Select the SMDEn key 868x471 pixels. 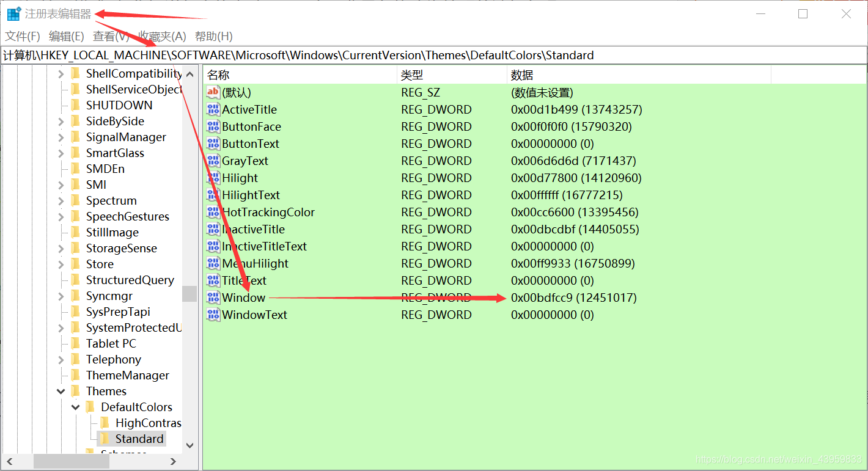(x=105, y=169)
